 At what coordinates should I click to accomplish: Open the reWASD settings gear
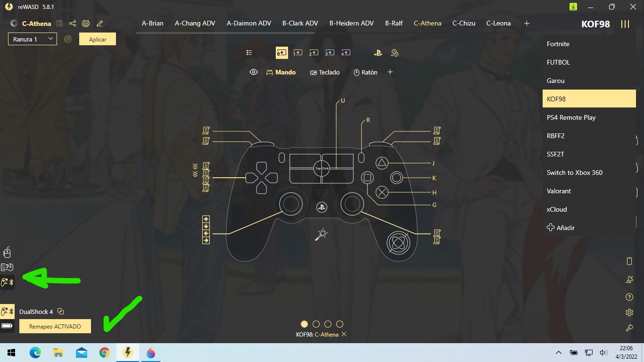click(x=629, y=313)
